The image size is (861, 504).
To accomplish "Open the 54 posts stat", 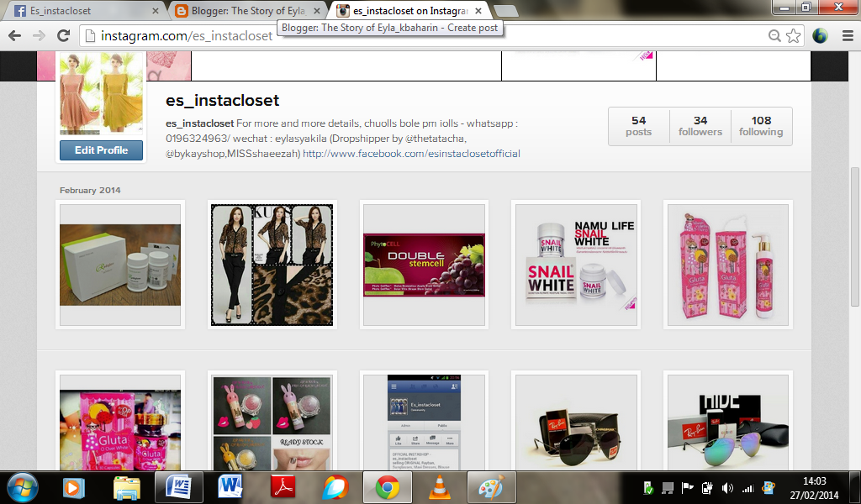I will (639, 126).
